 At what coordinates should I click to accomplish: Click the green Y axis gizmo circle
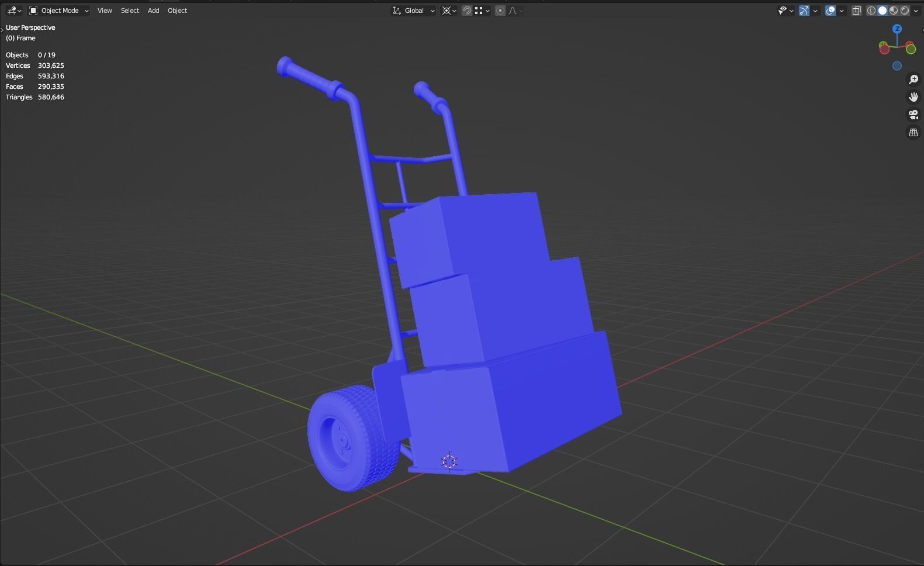tap(911, 49)
